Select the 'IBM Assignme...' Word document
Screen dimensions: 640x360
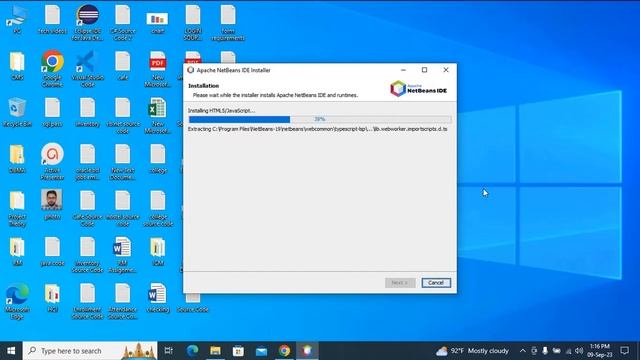coord(122,255)
